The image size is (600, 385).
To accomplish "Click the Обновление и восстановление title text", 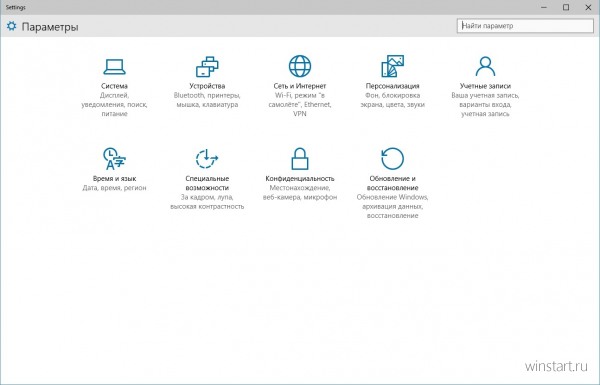I will pos(393,183).
